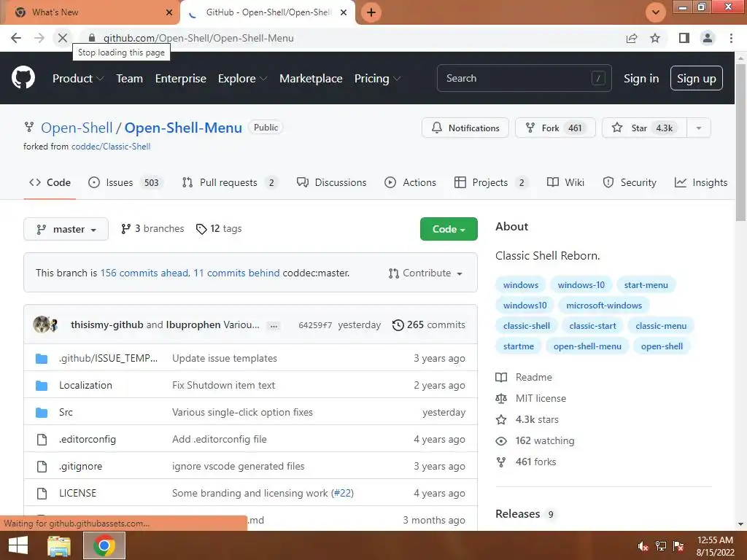Open the Team navigation link
The height and width of the screenshot is (560, 747).
(x=130, y=79)
